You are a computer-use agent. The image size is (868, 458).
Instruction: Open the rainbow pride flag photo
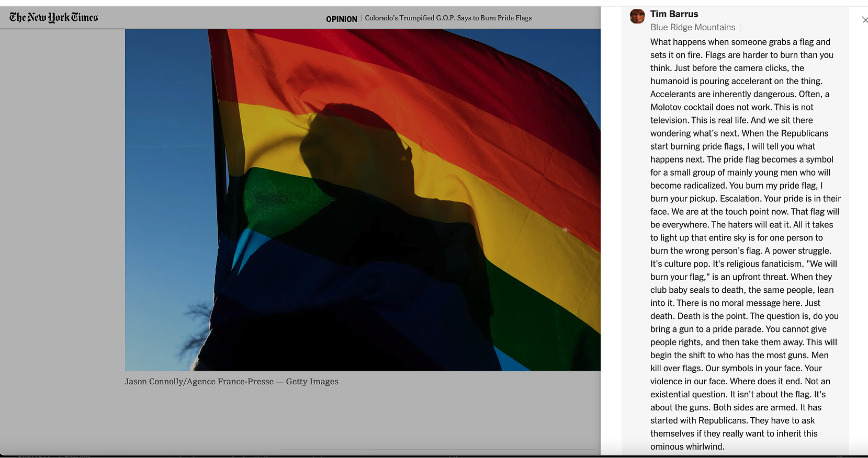(x=363, y=200)
